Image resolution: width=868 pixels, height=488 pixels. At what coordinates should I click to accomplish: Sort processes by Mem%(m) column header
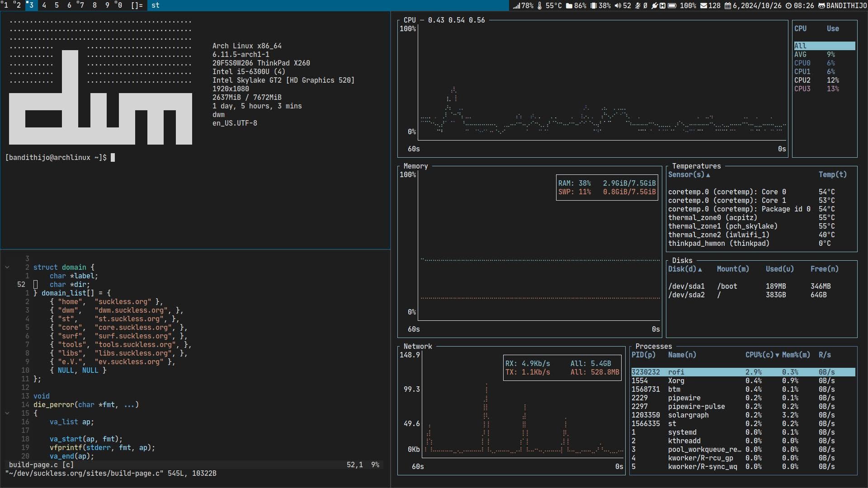[x=796, y=355]
